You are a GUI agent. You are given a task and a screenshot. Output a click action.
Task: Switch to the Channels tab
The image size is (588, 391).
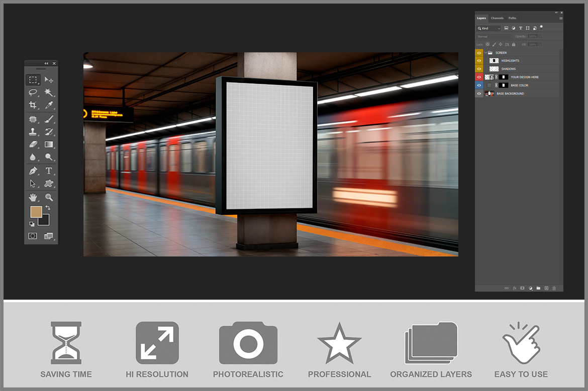coord(497,18)
